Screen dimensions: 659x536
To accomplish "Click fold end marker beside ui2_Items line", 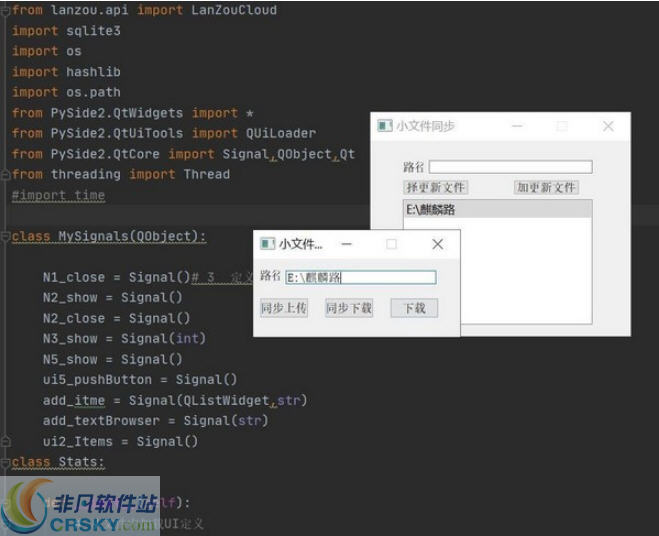I will 5,441.
